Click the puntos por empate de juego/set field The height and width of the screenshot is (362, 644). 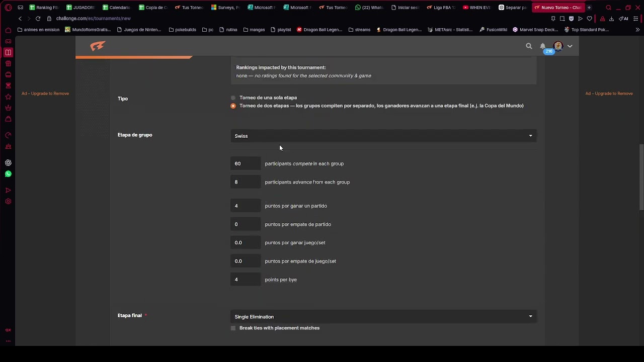tap(246, 261)
